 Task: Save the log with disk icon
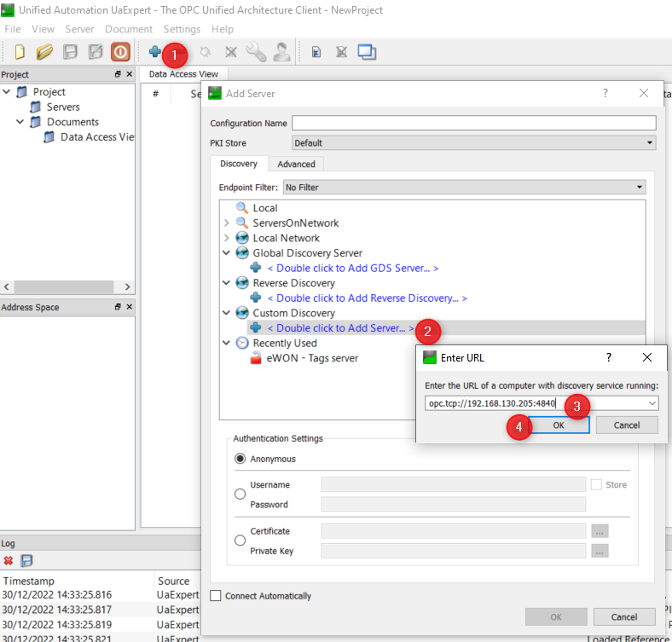pos(26,560)
